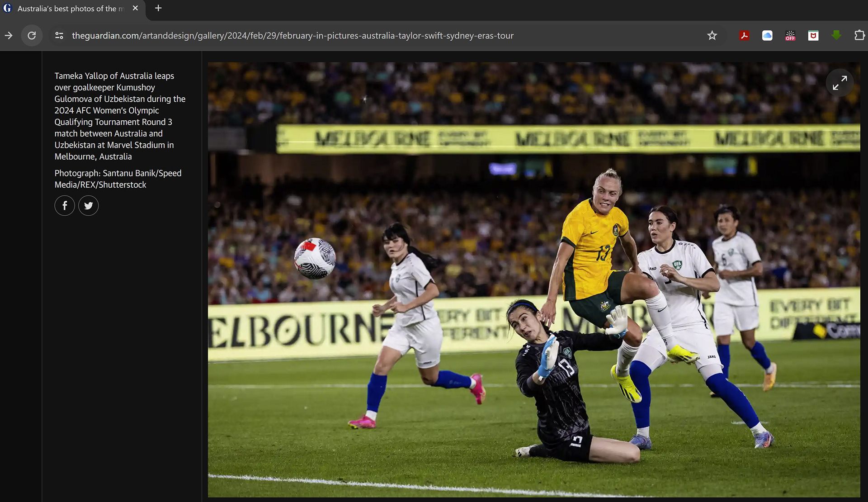Screen dimensions: 868x502
Task: Share the photo on Twitter
Action: tap(89, 206)
